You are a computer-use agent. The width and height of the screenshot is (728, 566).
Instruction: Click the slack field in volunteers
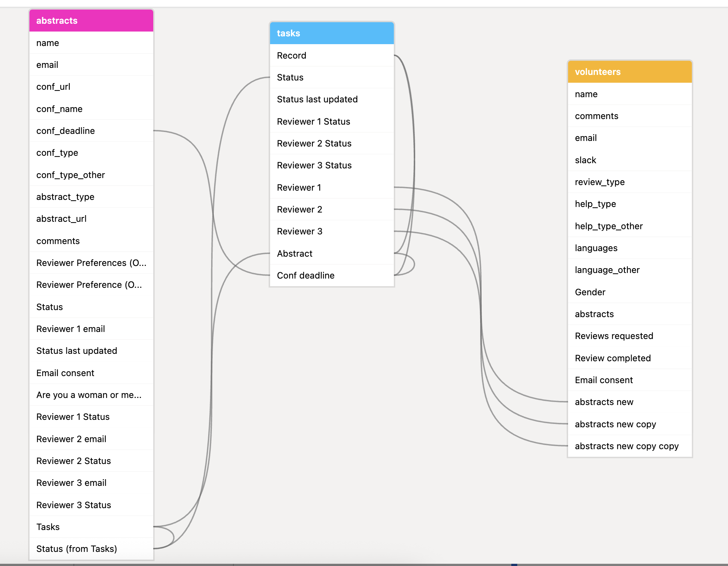pyautogui.click(x=630, y=160)
